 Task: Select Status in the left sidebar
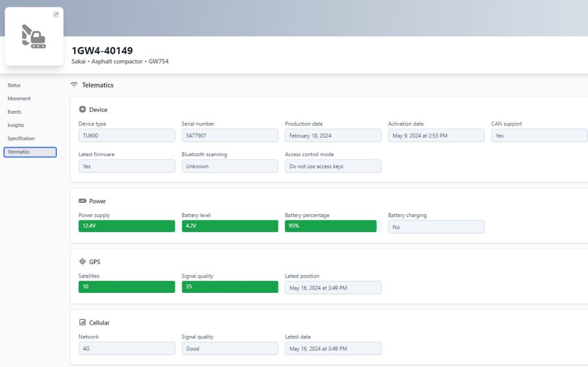tap(14, 85)
